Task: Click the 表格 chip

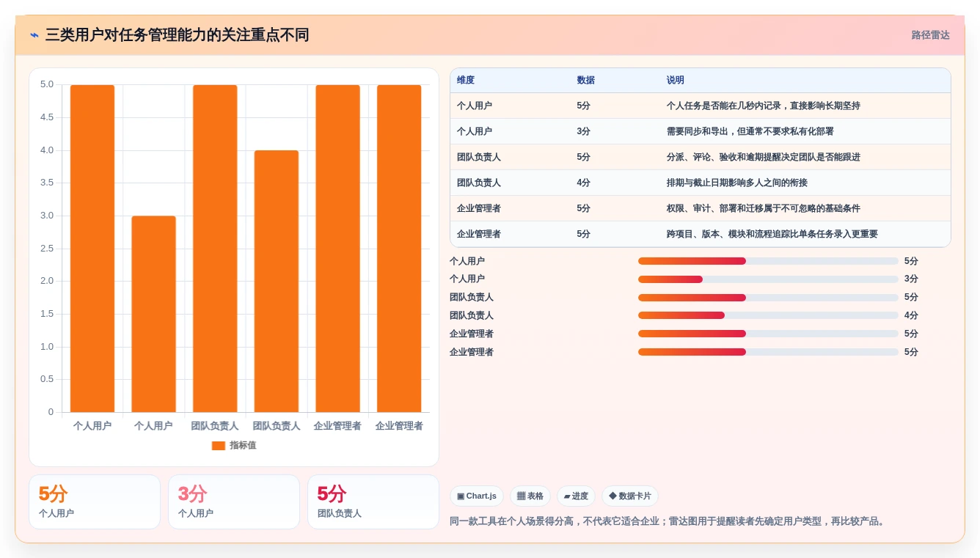Action: (x=530, y=496)
